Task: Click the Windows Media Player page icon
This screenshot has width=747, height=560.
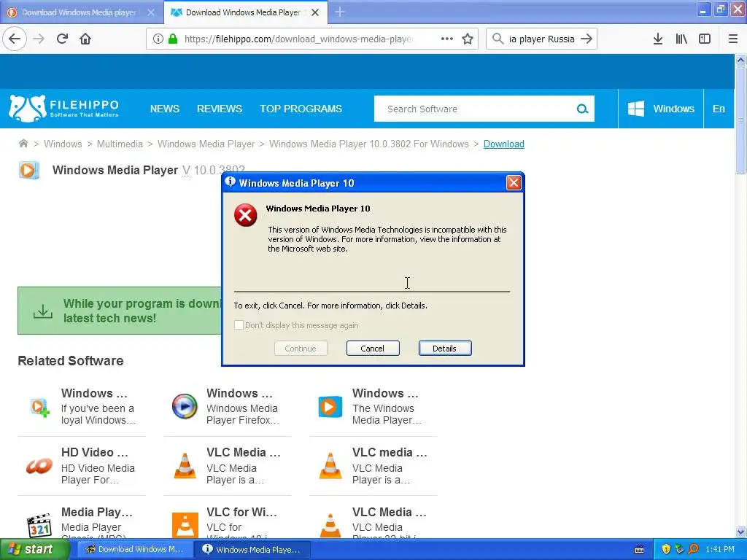Action: [28, 170]
